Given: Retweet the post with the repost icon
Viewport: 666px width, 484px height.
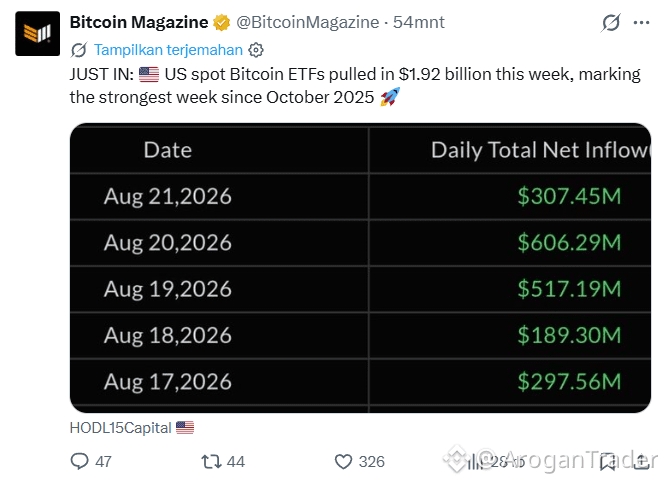Looking at the screenshot, I should (212, 461).
